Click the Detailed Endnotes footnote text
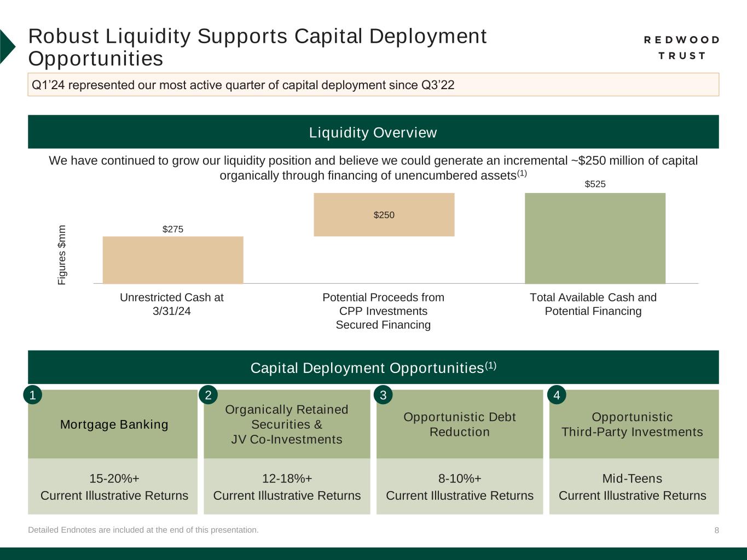The height and width of the screenshot is (560, 747). [143, 529]
